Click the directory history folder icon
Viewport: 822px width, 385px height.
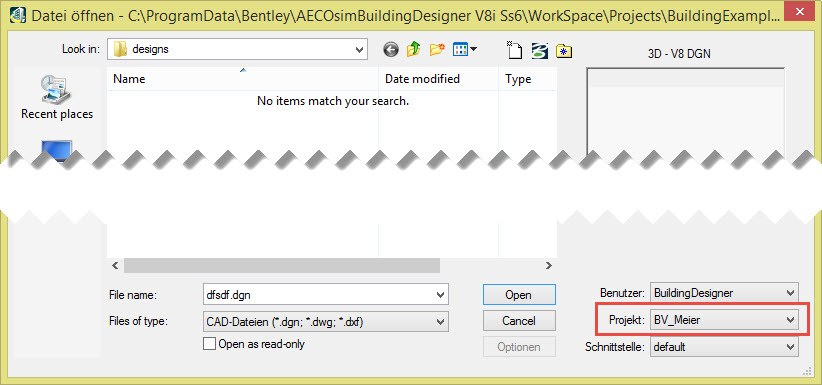564,51
